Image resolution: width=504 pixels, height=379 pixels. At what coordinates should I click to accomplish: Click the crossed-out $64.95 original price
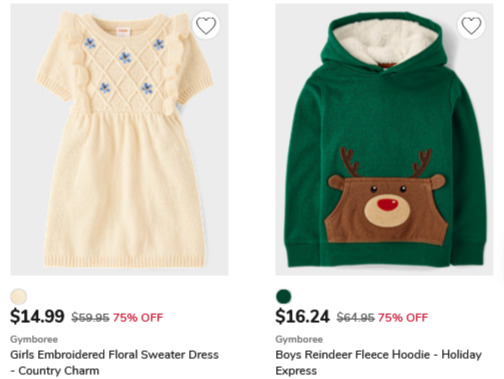coord(355,317)
